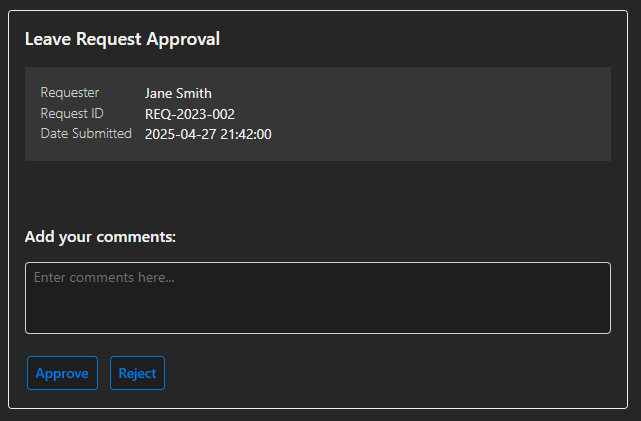The width and height of the screenshot is (641, 421).
Task: Select the 'Leave Request Approval' heading
Action: (123, 39)
